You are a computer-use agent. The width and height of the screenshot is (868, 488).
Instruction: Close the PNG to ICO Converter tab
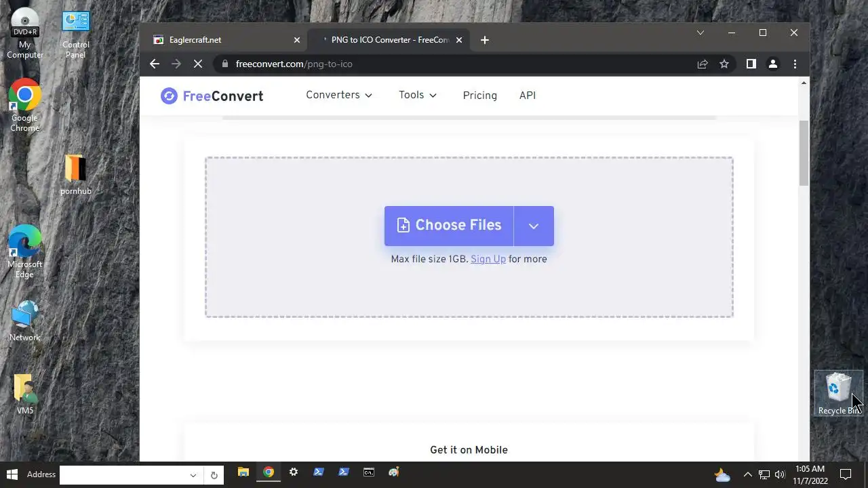click(459, 40)
